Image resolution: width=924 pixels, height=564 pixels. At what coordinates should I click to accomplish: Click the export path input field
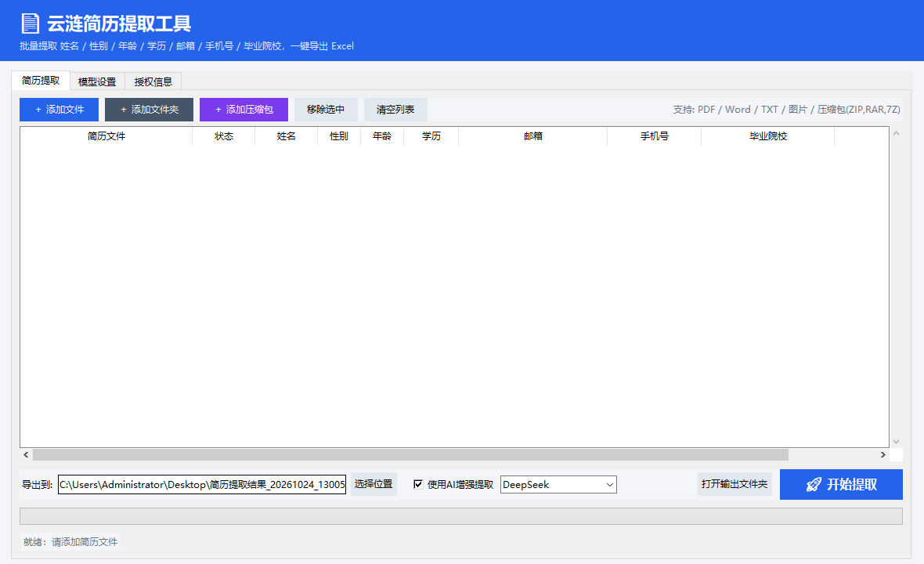tap(202, 484)
